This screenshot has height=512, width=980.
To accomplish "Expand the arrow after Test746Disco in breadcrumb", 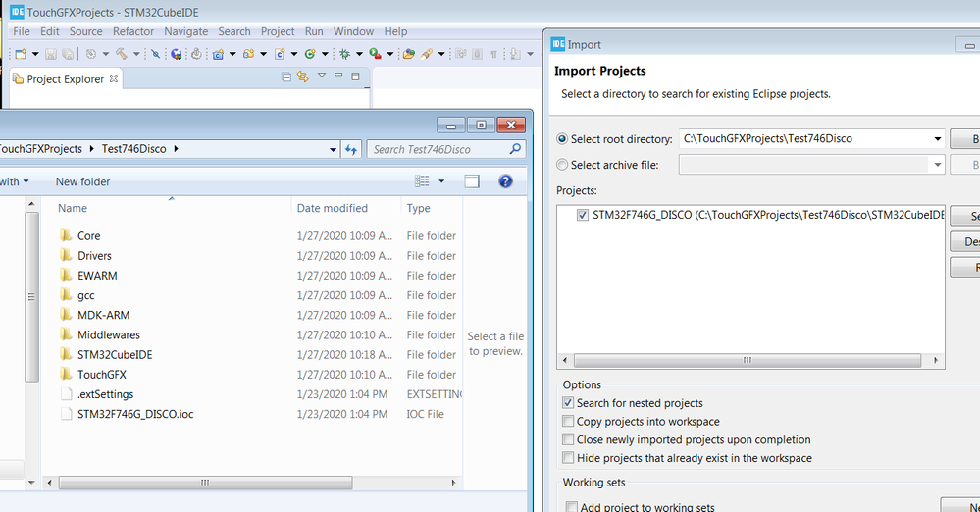I will tap(176, 149).
